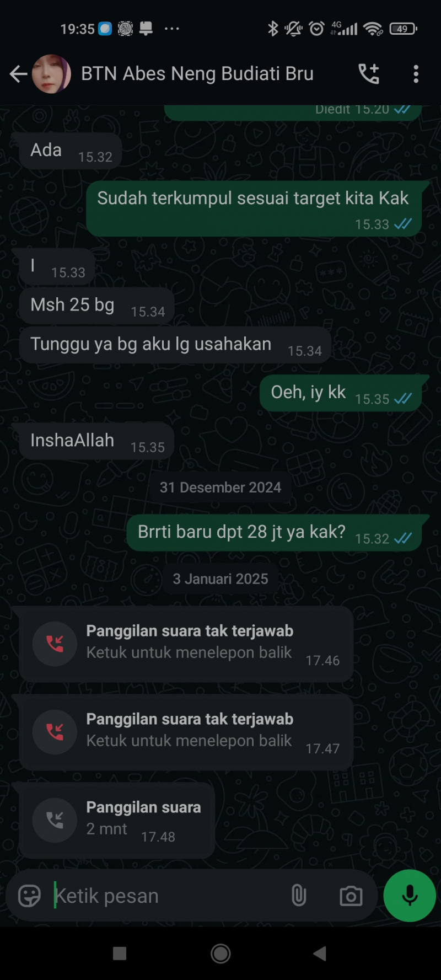The width and height of the screenshot is (441, 980).
Task: Open BTN Abes Neng Budiati Bru contact info
Action: tap(197, 73)
